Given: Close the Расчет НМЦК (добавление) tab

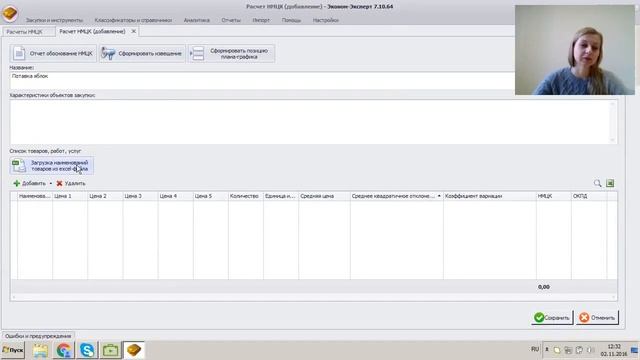Looking at the screenshot, I should pyautogui.click(x=133, y=31).
